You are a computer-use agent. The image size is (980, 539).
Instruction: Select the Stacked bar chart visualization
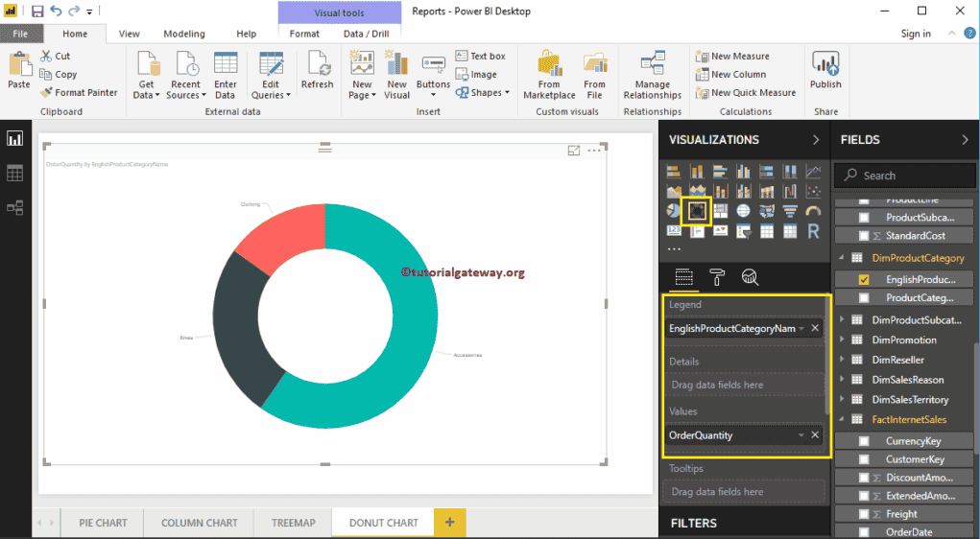674,171
